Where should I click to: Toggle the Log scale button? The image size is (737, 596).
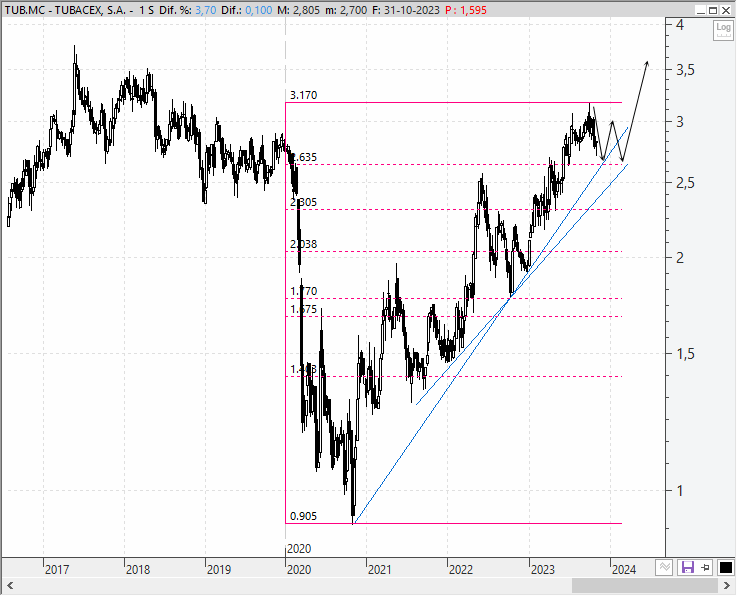723,30
